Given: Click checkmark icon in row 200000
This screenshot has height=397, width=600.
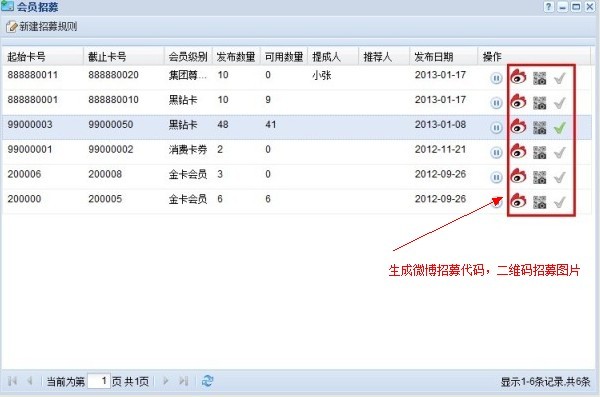Looking at the screenshot, I should 559,202.
